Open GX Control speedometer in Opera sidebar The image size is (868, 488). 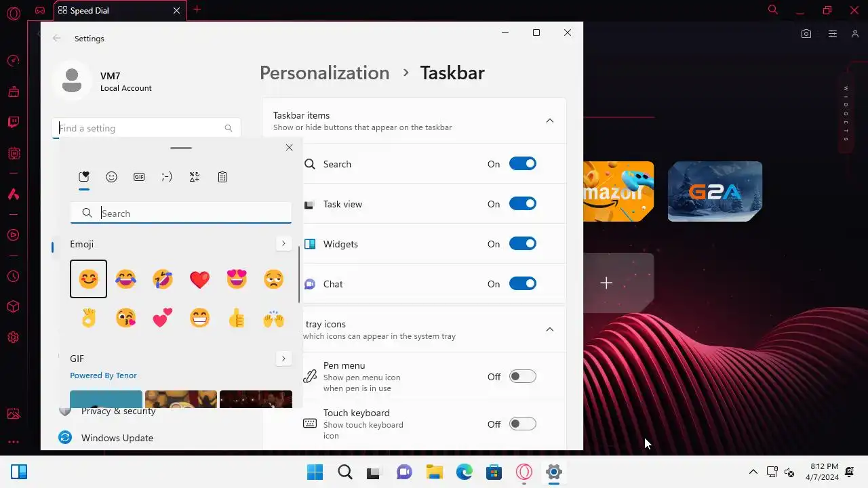tap(13, 60)
